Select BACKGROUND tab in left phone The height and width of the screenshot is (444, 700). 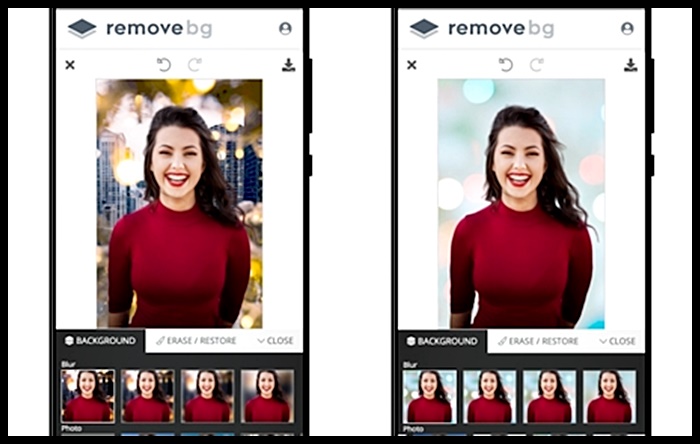100,341
